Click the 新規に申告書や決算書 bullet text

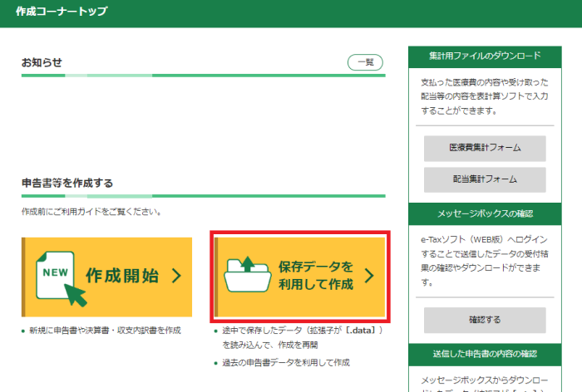coord(106,331)
